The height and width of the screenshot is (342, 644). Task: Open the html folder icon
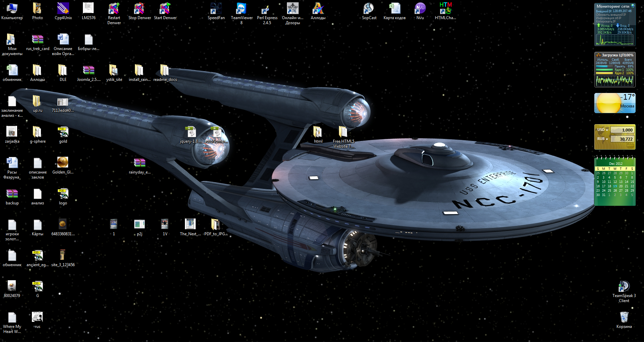tap(318, 135)
